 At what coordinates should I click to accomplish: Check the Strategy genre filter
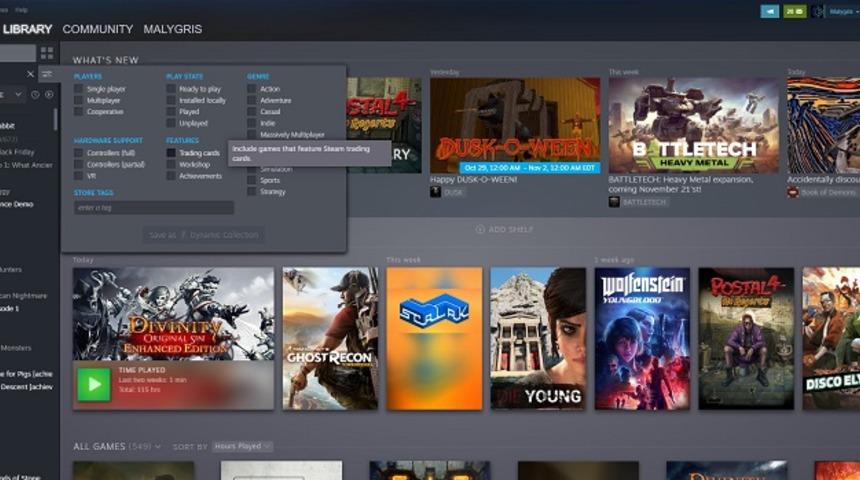pyautogui.click(x=252, y=191)
